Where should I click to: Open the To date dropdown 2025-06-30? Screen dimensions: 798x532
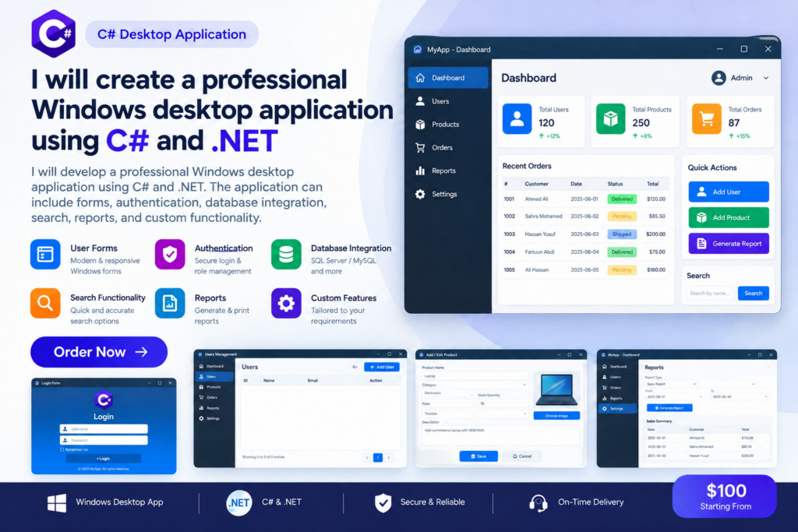point(739,396)
